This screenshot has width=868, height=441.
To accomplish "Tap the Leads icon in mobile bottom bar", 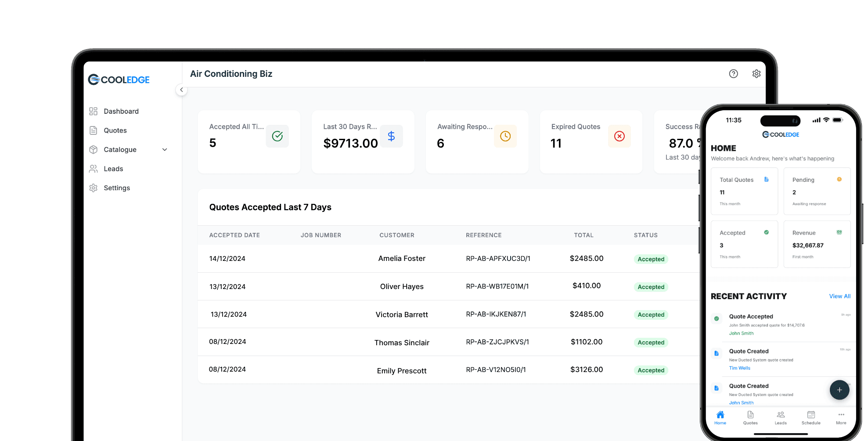I will [x=781, y=417].
